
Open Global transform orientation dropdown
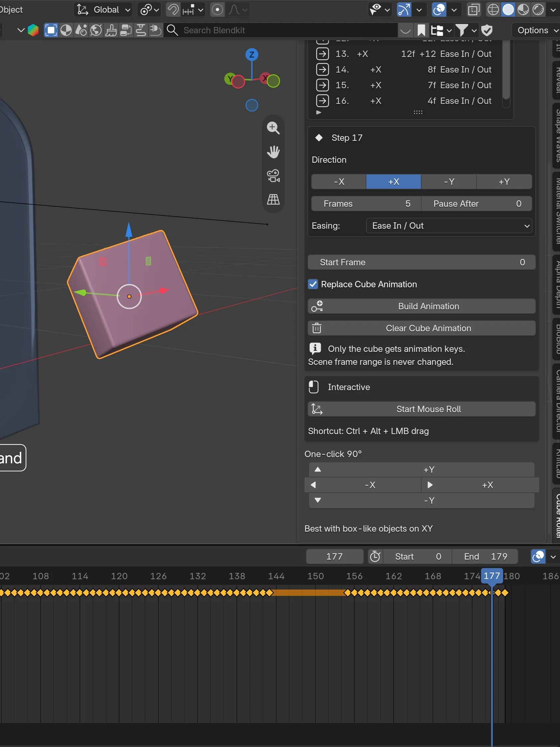[103, 10]
